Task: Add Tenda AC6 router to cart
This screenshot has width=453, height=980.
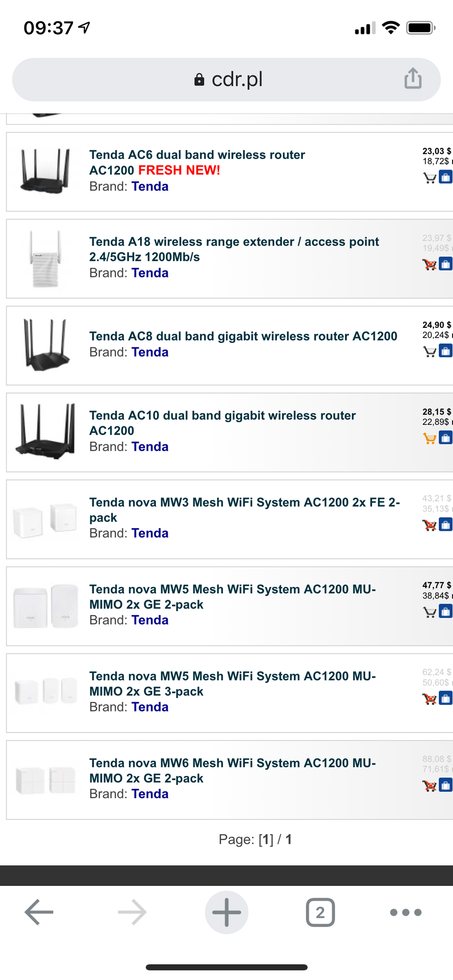Action: tap(429, 178)
